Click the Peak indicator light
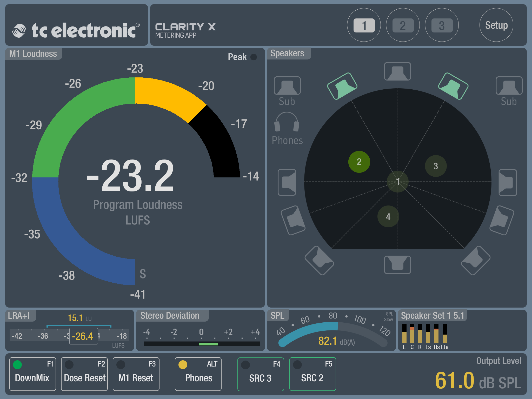Screen dimensions: 532x399 pos(254,57)
